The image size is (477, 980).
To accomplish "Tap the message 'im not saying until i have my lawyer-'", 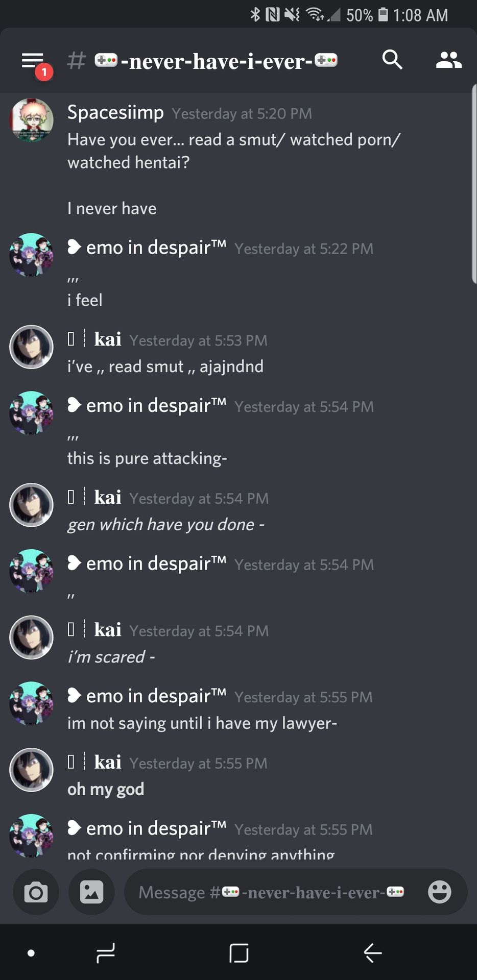I will (202, 723).
